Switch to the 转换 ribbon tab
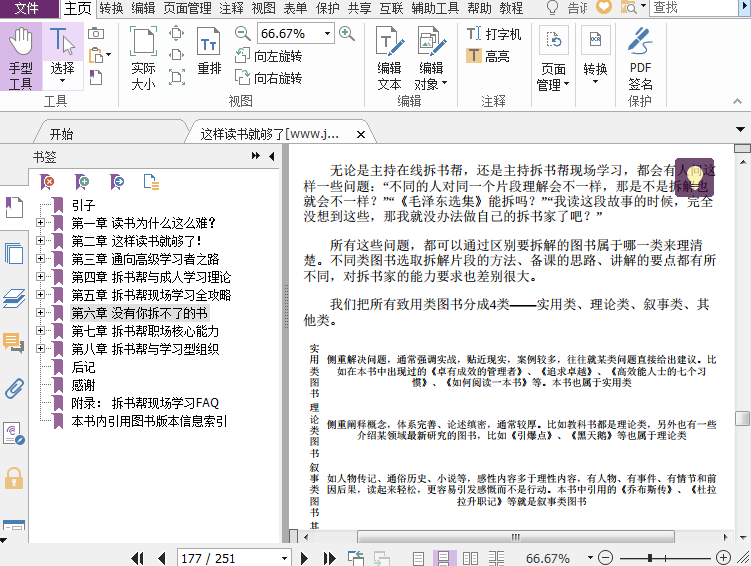This screenshot has height=566, width=751. tap(111, 8)
